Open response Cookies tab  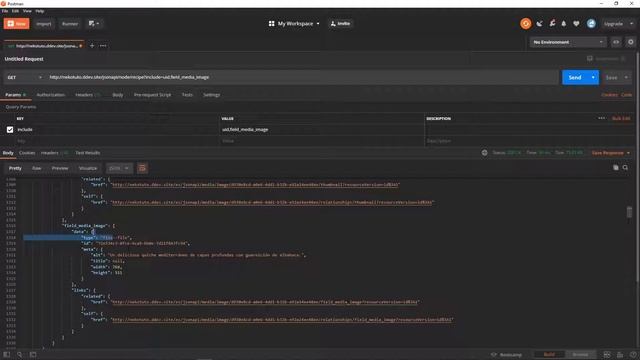click(27, 153)
